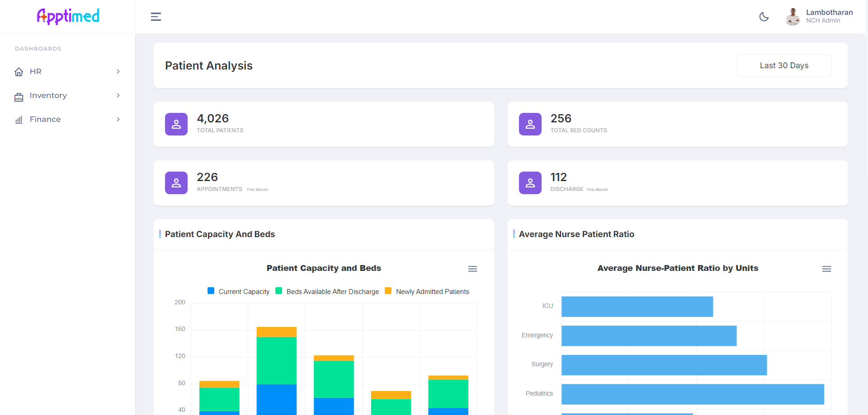868x415 pixels.
Task: Expand the HR chevron
Action: coord(118,71)
